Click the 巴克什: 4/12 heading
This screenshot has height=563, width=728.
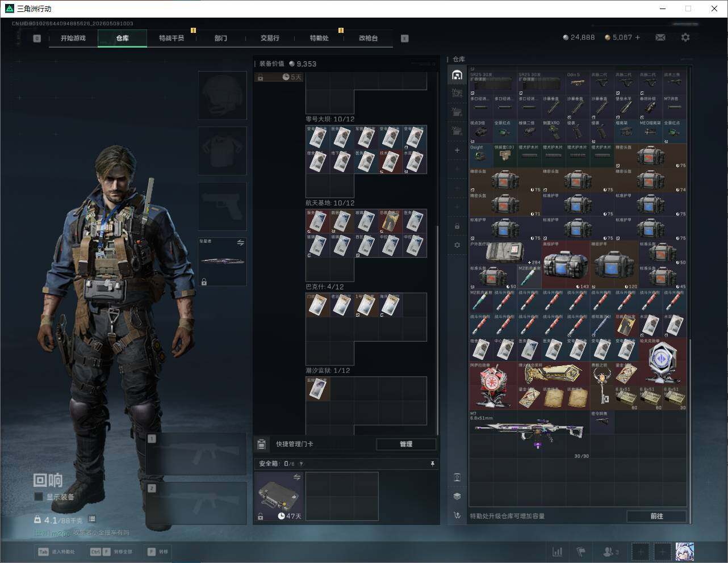coord(325,287)
